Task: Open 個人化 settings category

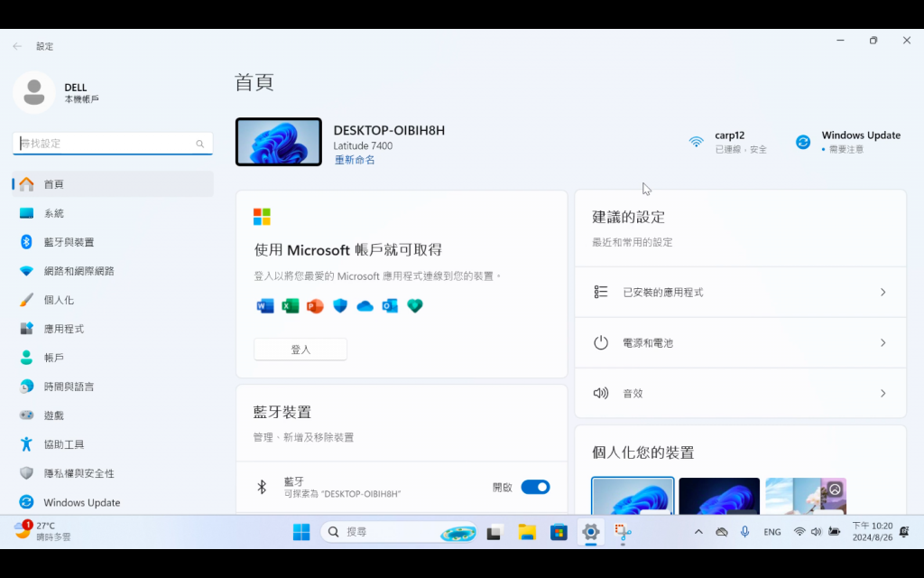Action: 113,300
